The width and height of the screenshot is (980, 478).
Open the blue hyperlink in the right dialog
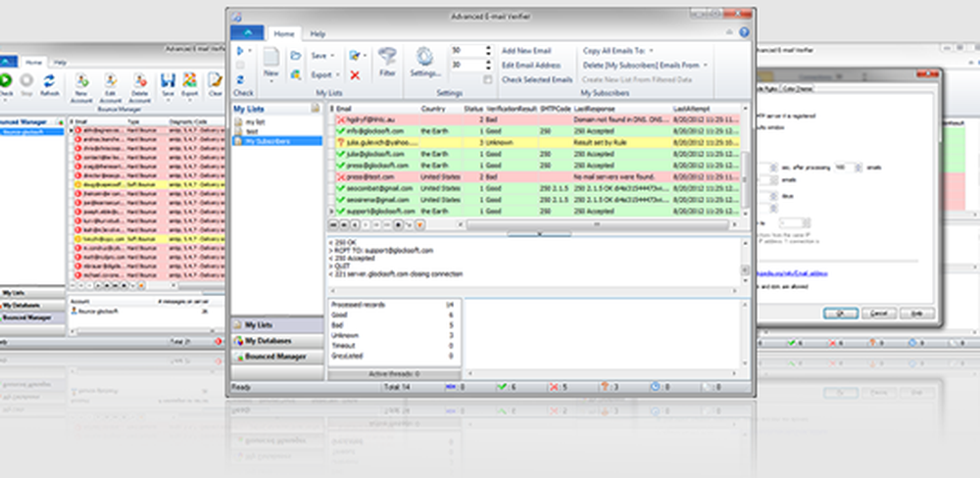pyautogui.click(x=793, y=273)
